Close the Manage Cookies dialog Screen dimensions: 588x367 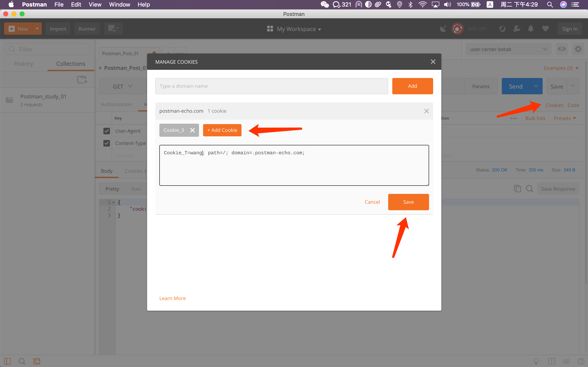point(433,62)
